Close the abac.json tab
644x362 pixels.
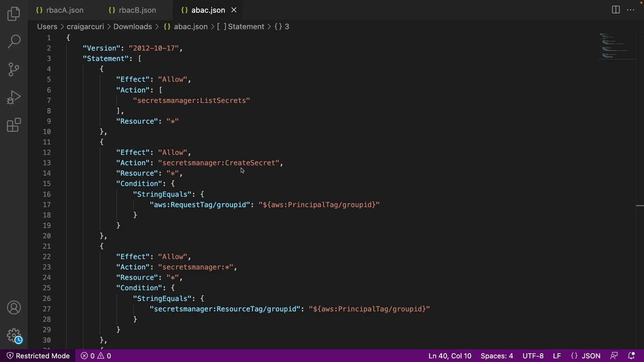(234, 10)
